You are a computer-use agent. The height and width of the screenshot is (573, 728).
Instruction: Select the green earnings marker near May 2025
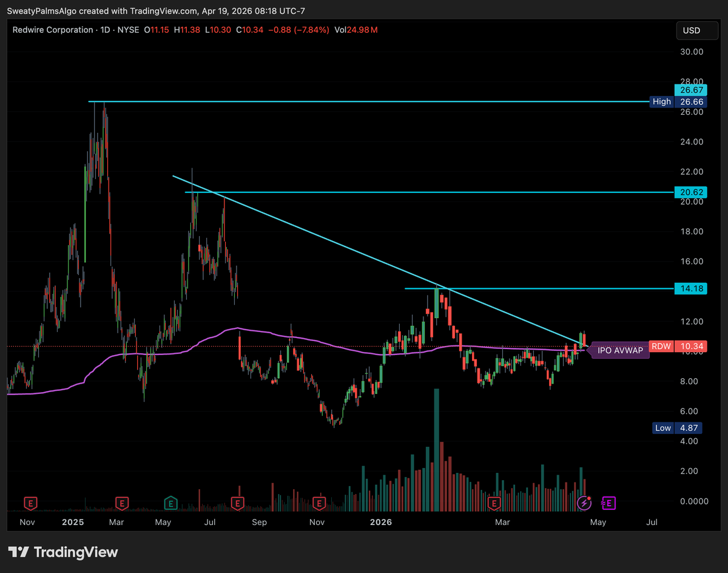pyautogui.click(x=171, y=503)
